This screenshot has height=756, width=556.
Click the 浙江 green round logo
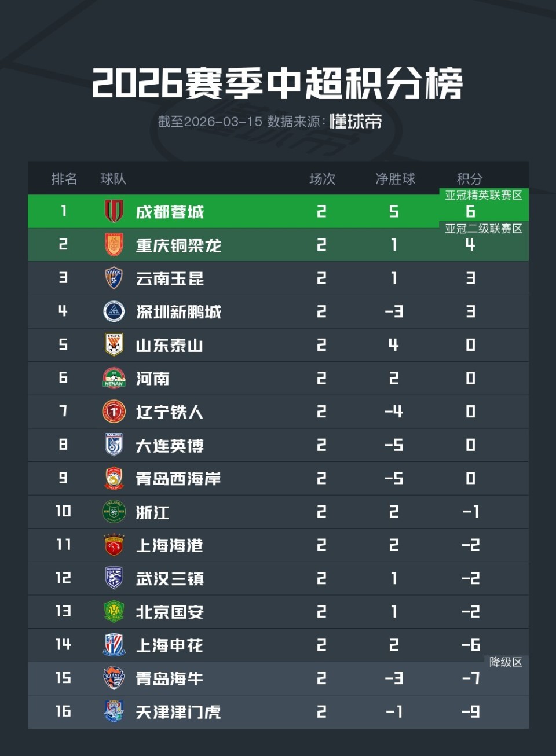click(x=114, y=512)
